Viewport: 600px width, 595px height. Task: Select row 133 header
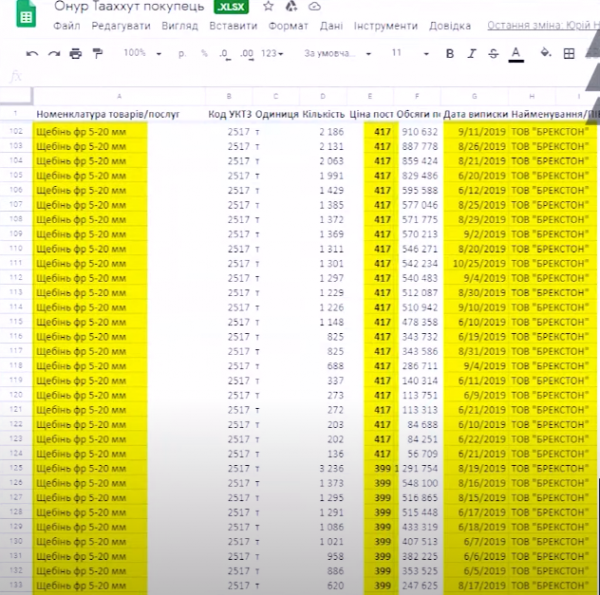click(16, 585)
